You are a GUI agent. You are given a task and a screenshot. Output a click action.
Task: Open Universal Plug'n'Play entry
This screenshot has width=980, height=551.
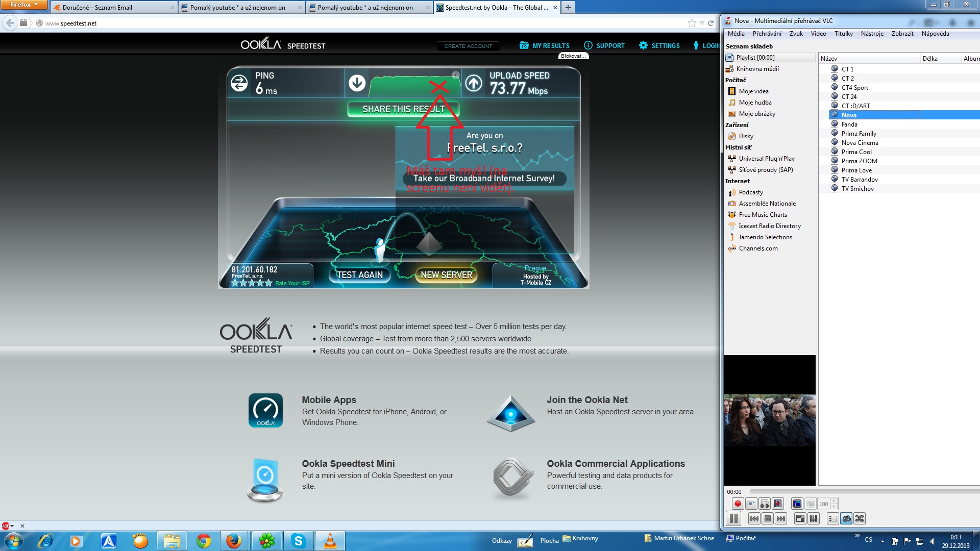coord(766,159)
